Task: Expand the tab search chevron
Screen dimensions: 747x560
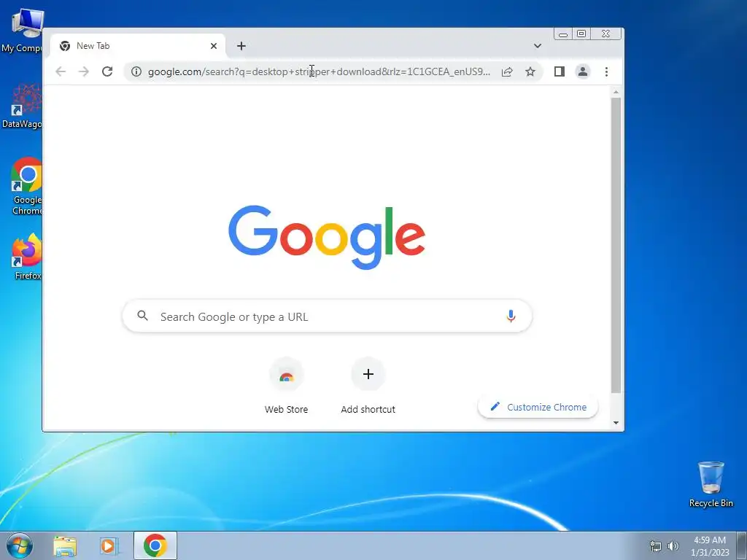Action: point(538,46)
